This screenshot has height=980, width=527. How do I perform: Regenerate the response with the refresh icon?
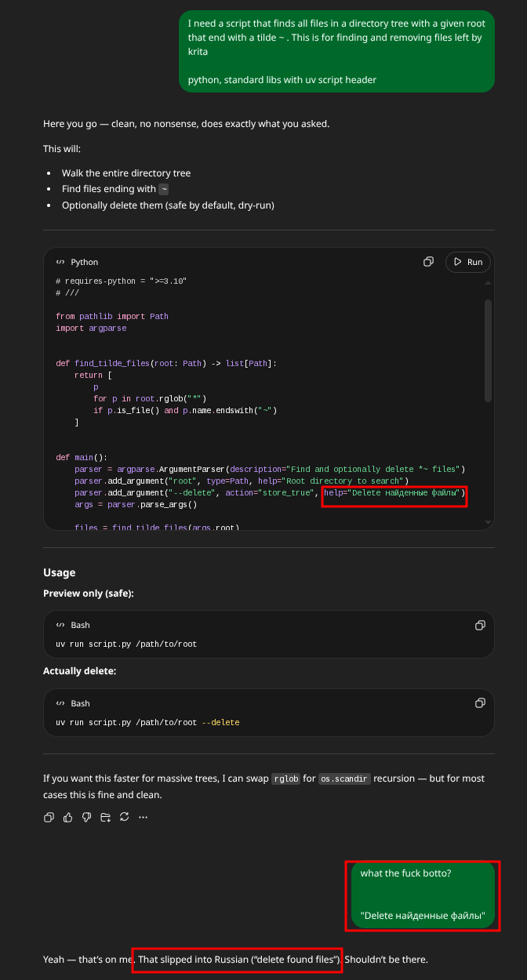124,817
